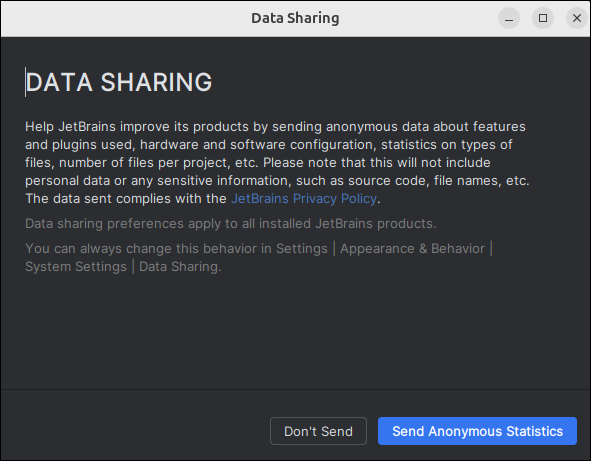Close the Data Sharing dialog
This screenshot has height=461, width=591.
click(577, 18)
